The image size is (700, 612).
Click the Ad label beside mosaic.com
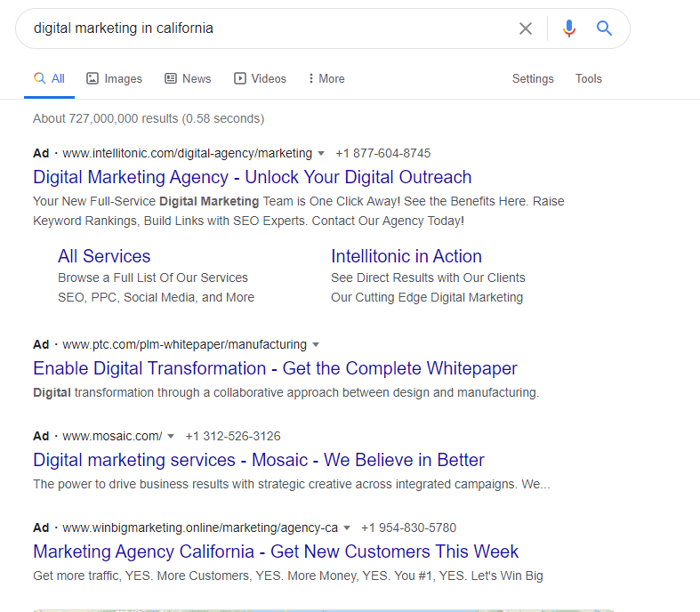coord(41,436)
